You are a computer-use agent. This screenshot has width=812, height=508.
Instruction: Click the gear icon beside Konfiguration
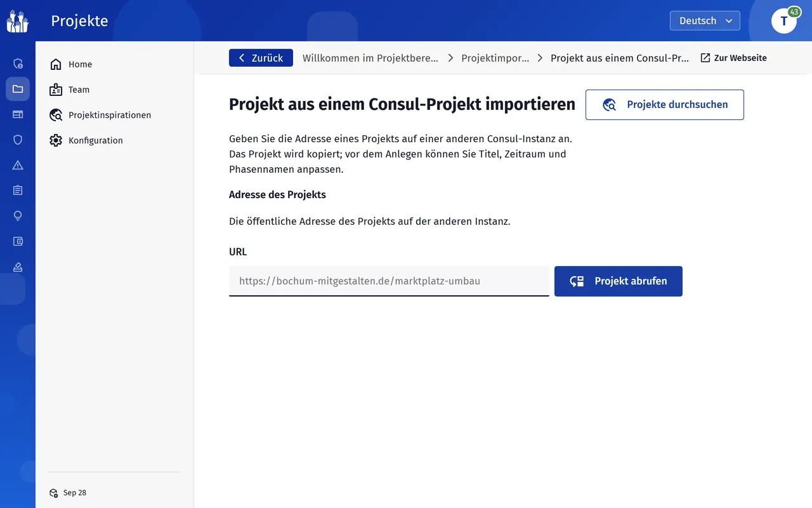56,140
